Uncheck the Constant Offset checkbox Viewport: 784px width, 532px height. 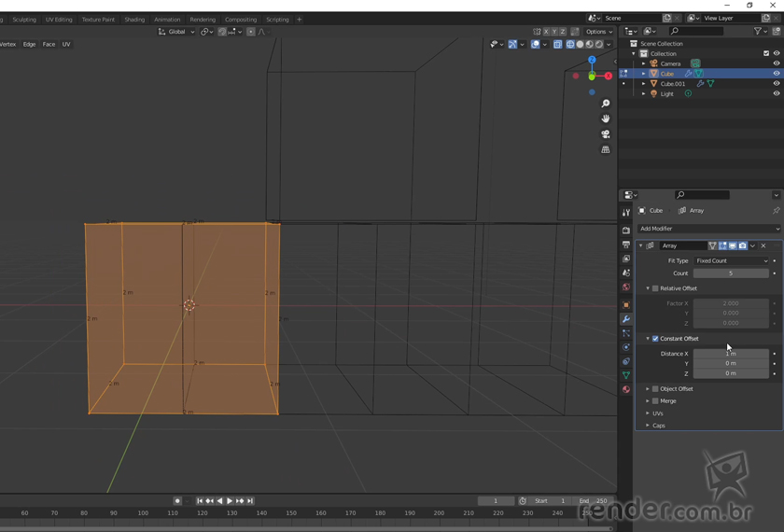click(655, 339)
